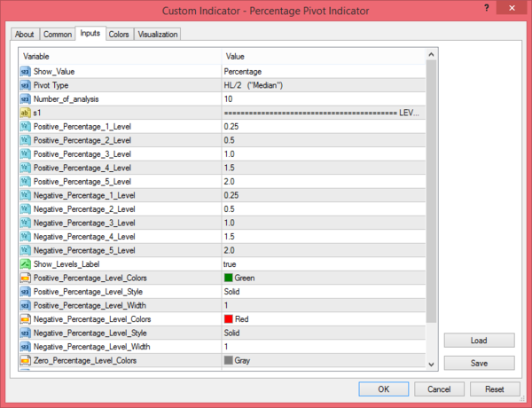Click the double icon beside Negative_Percentage_3_Level
The image size is (532, 408).
[x=26, y=223]
